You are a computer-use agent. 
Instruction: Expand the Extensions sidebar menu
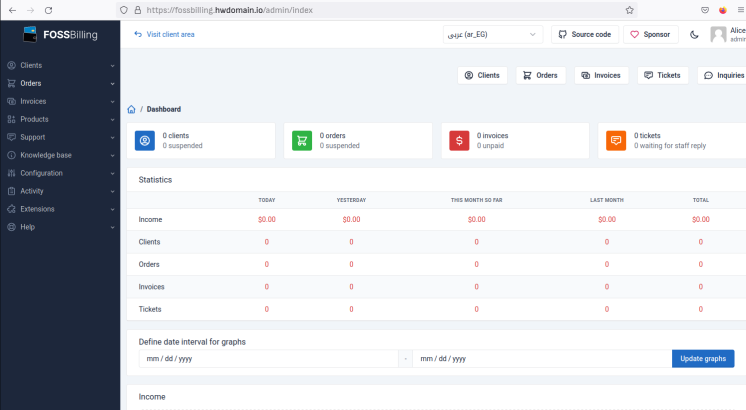coord(60,209)
